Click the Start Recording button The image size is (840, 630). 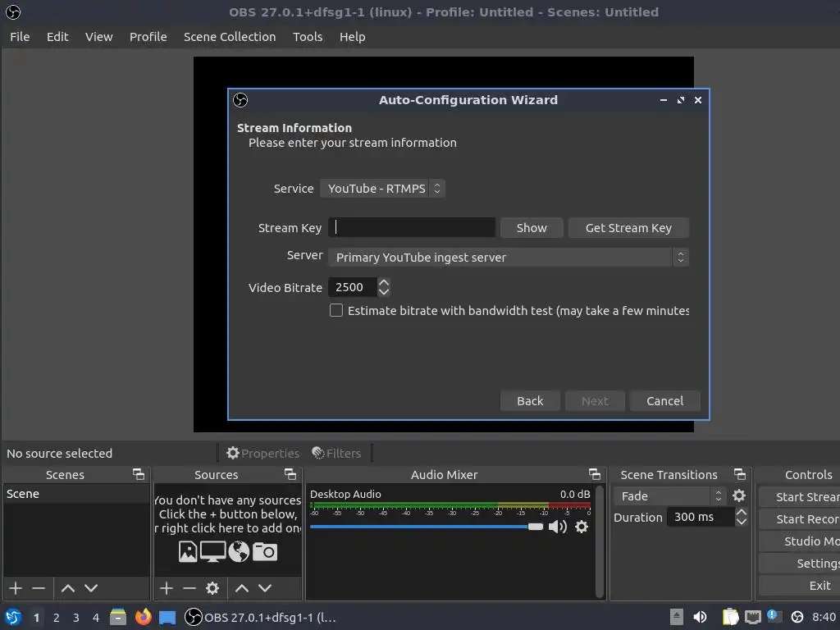(x=799, y=519)
